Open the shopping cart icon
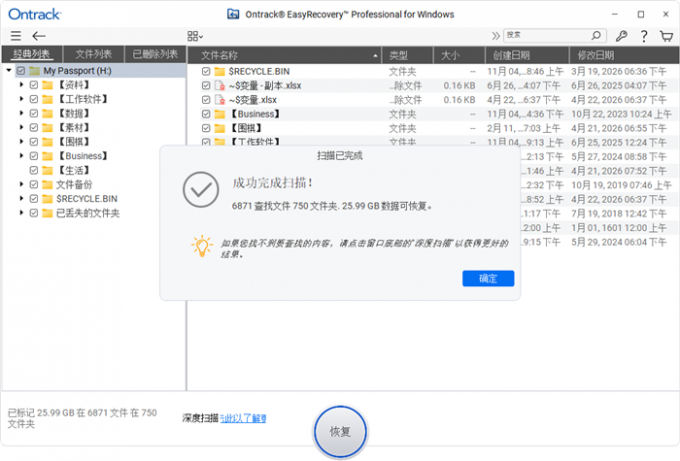The image size is (680, 461). (666, 36)
